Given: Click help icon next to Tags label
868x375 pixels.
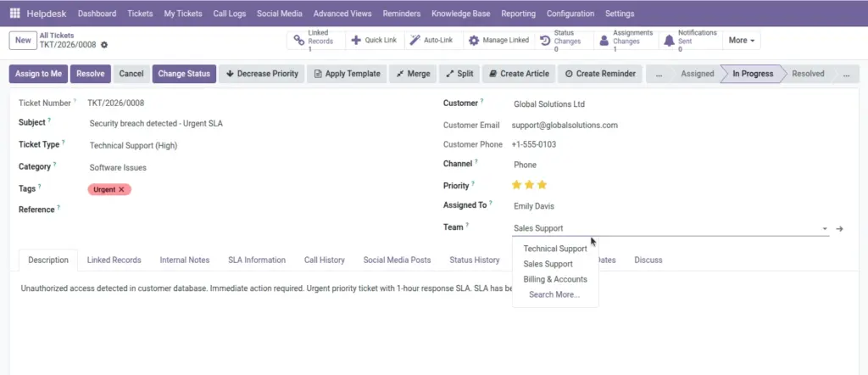Looking at the screenshot, I should click(x=40, y=186).
